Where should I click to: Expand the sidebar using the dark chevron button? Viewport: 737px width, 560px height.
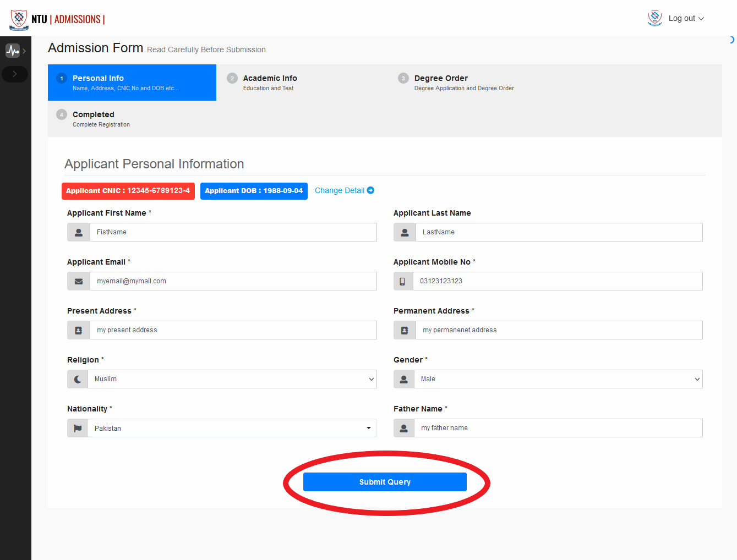(x=15, y=74)
